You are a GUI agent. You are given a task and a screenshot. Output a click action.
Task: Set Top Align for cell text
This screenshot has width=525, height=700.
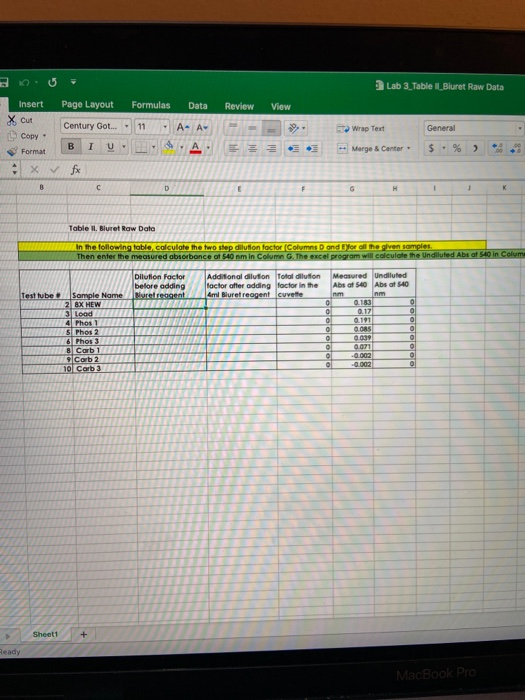point(233,128)
